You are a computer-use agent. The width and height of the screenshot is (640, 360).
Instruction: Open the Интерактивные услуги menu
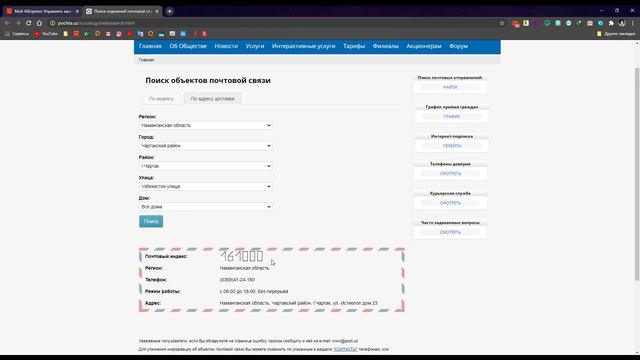(303, 46)
